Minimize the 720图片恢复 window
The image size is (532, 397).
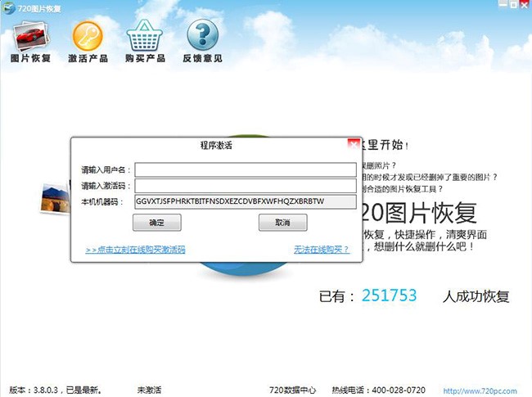click(501, 5)
